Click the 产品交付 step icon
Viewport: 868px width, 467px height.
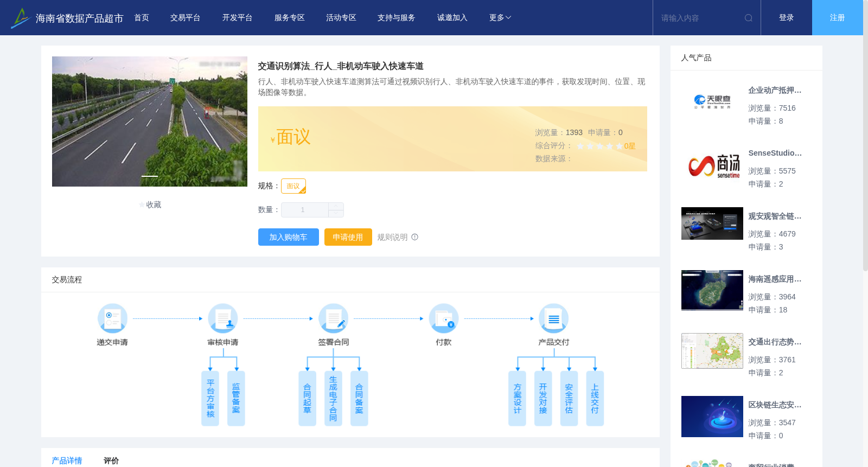[x=554, y=318]
